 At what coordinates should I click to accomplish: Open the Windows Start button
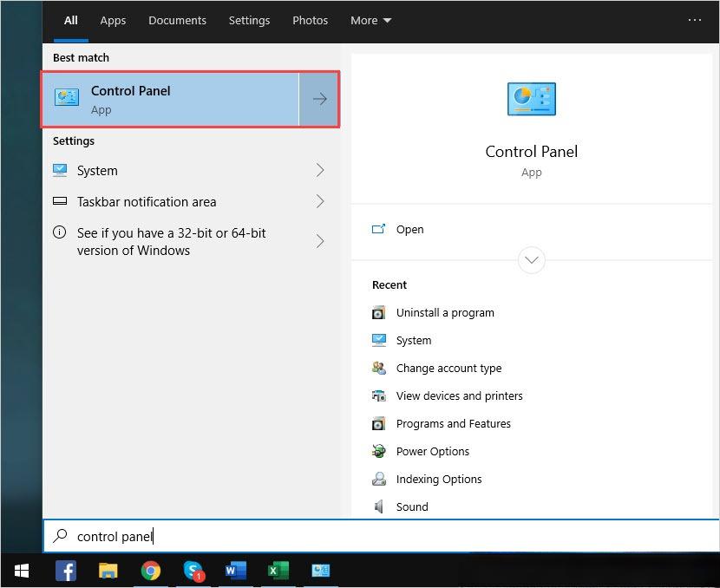pos(22,571)
